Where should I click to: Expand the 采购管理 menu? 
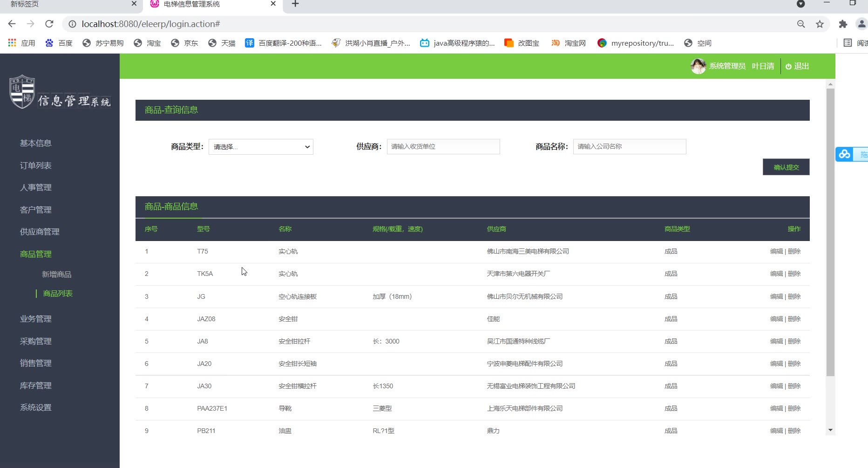pyautogui.click(x=36, y=341)
